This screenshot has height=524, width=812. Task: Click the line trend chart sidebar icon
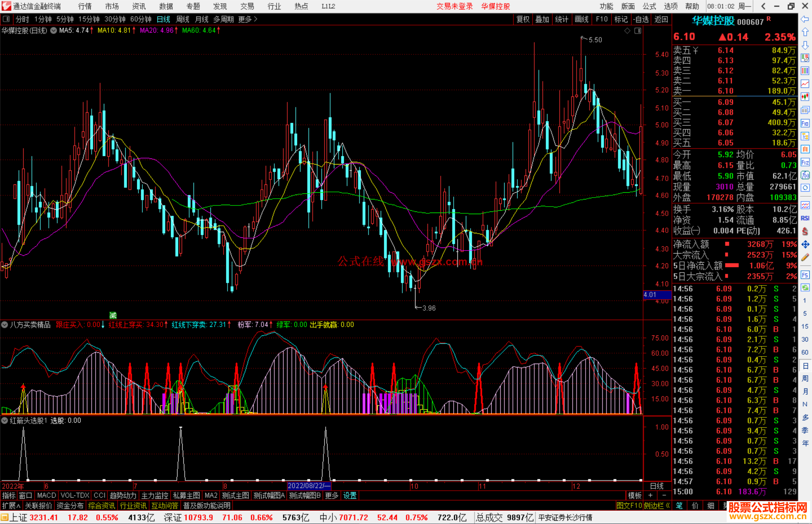805,84
